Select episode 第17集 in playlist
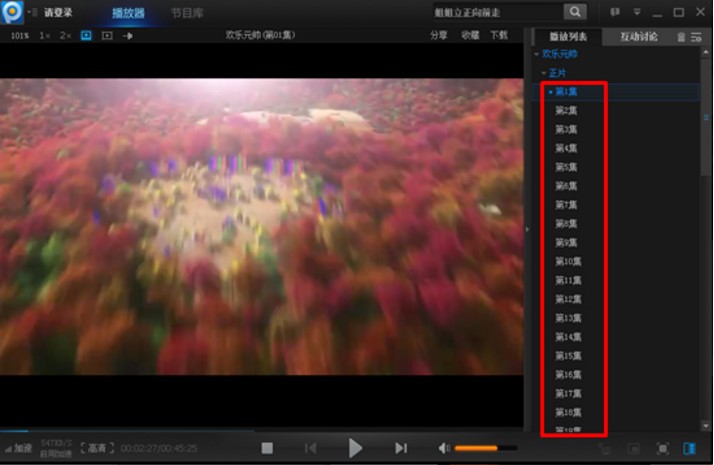This screenshot has height=465, width=714. [568, 393]
